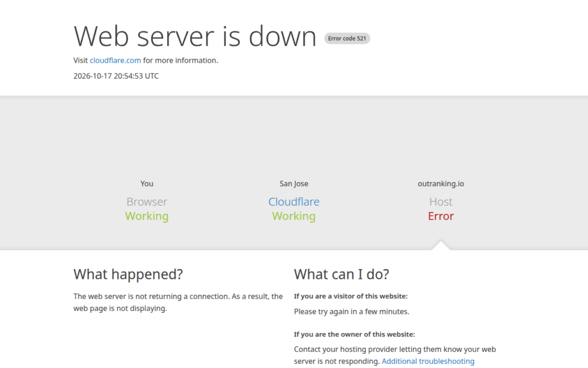Click the "San Jose" location label
588x368 pixels.
293,183
